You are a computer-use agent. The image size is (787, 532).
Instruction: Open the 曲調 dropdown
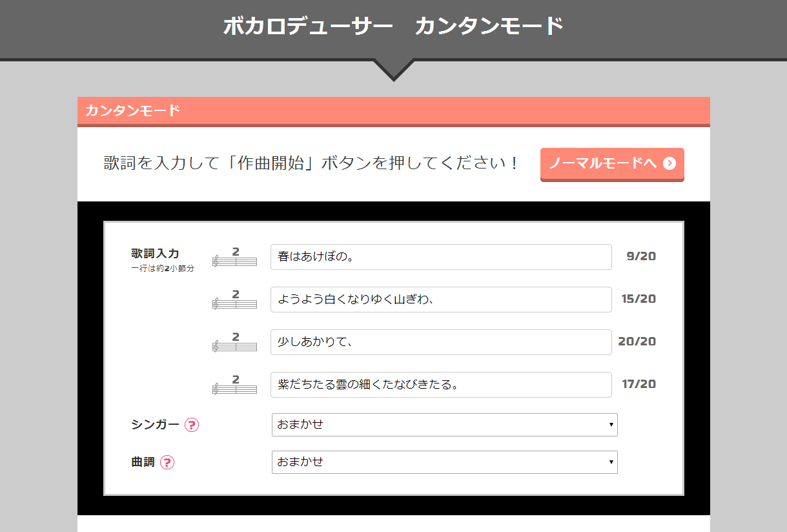coord(445,462)
